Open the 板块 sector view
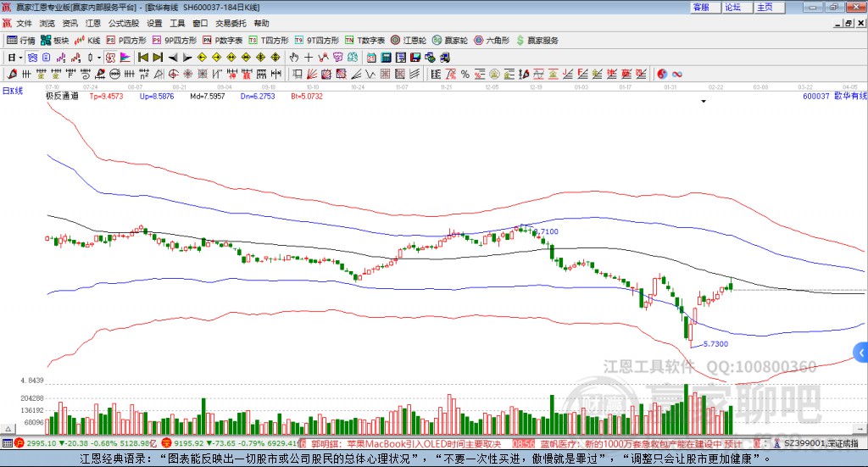This screenshot has height=467, width=868. pyautogui.click(x=54, y=41)
